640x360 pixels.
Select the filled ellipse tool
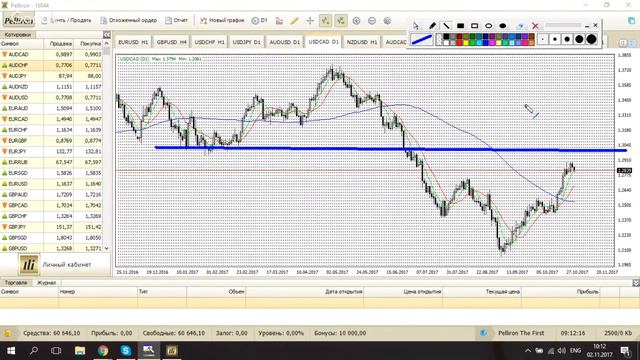(x=503, y=26)
